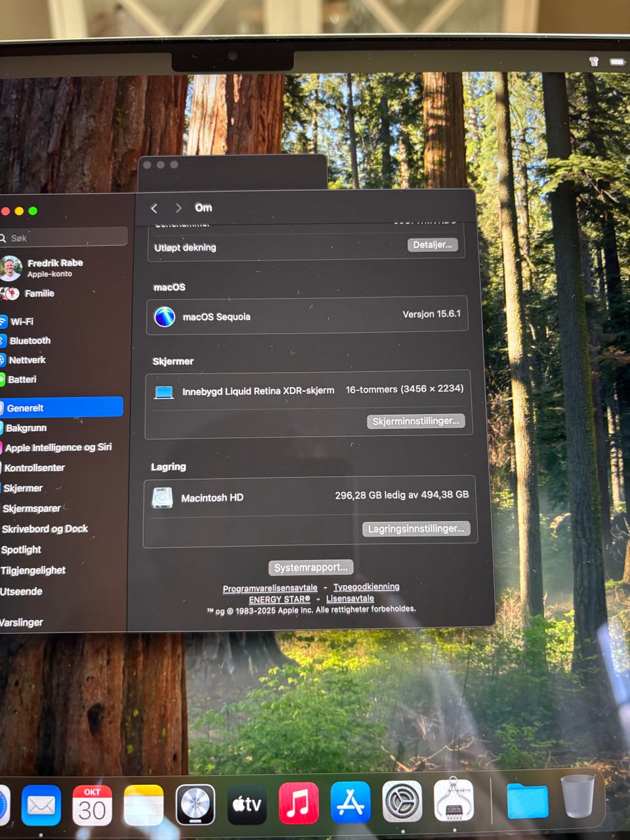Select Wi-Fi in the sidebar

tap(22, 322)
